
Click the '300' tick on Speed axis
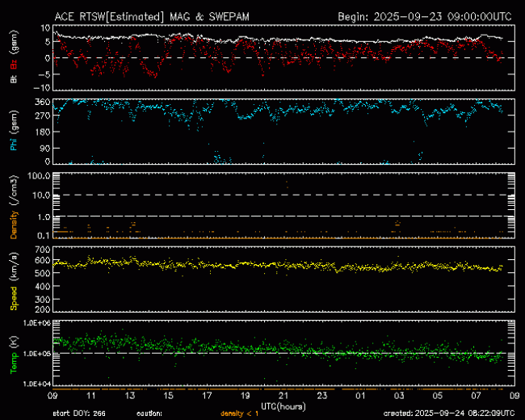(43, 299)
